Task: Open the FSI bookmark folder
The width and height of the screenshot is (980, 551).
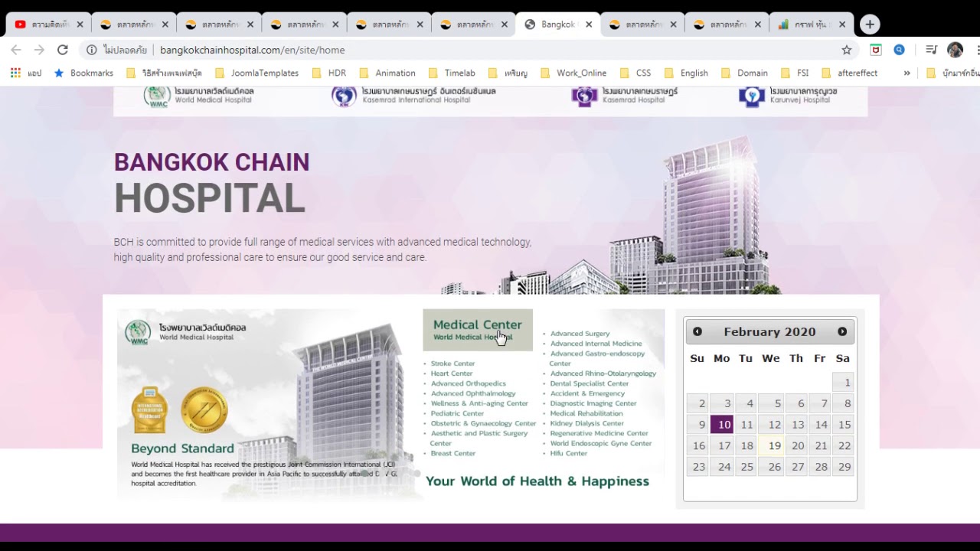Action: coord(795,73)
